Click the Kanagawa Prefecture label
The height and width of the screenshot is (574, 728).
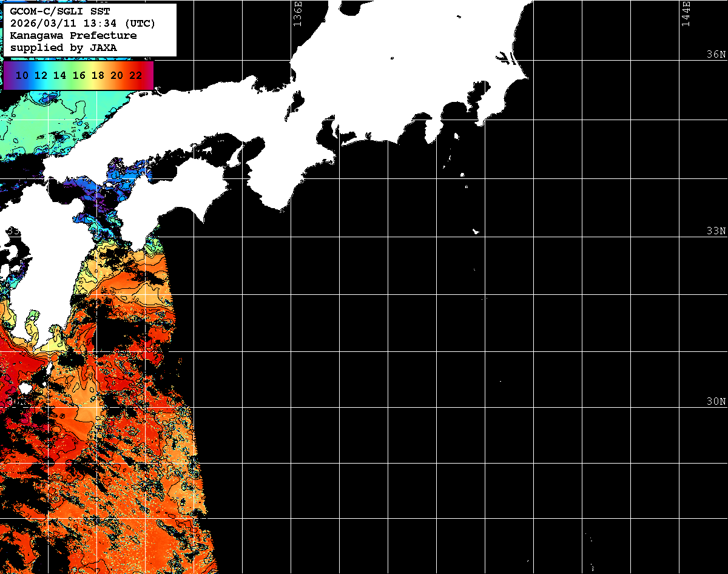click(73, 36)
